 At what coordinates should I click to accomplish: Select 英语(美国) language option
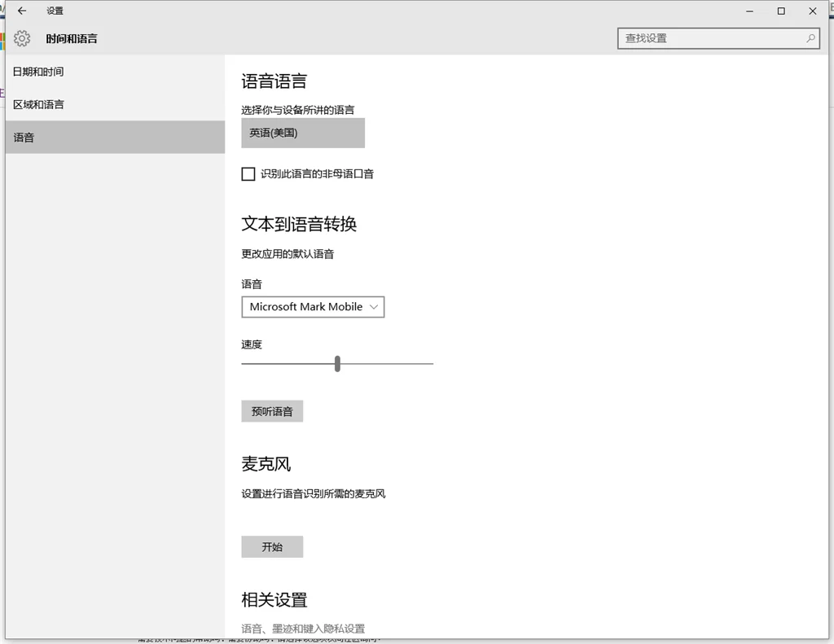pyautogui.click(x=302, y=132)
